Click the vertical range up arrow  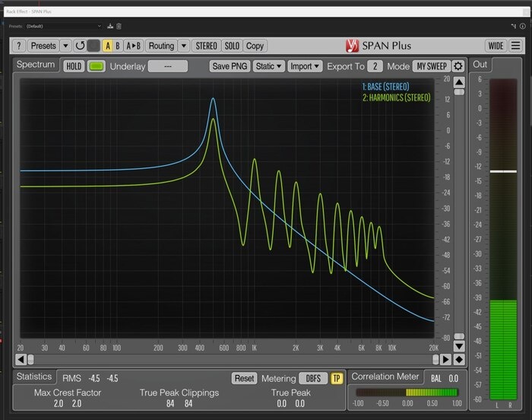459,82
